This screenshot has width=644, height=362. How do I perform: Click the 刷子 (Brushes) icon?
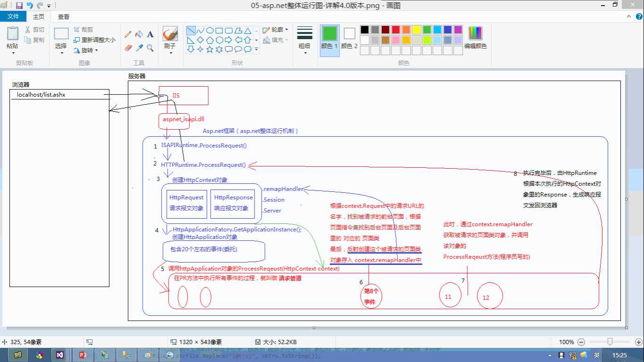coord(170,33)
